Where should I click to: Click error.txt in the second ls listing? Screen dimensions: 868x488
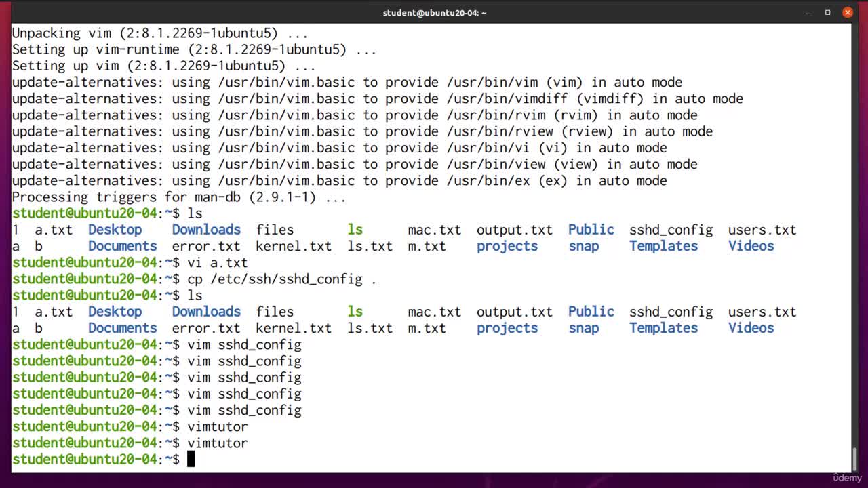pos(206,328)
